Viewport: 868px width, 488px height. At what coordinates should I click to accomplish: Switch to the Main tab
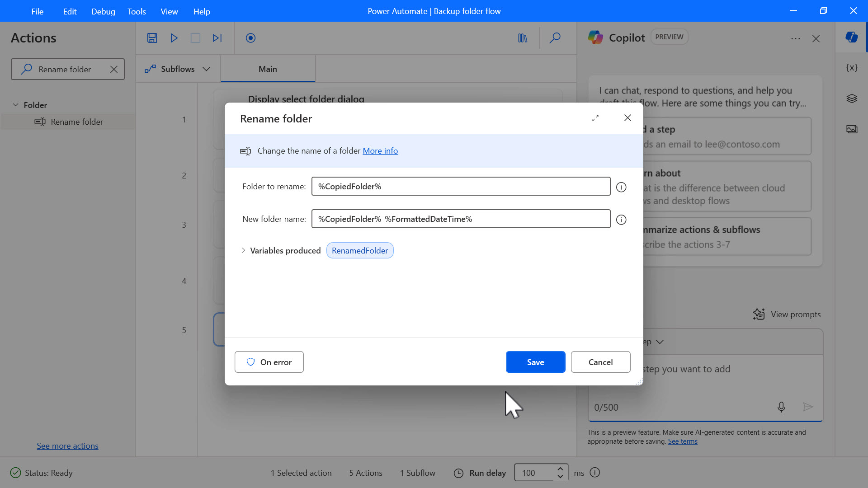268,69
